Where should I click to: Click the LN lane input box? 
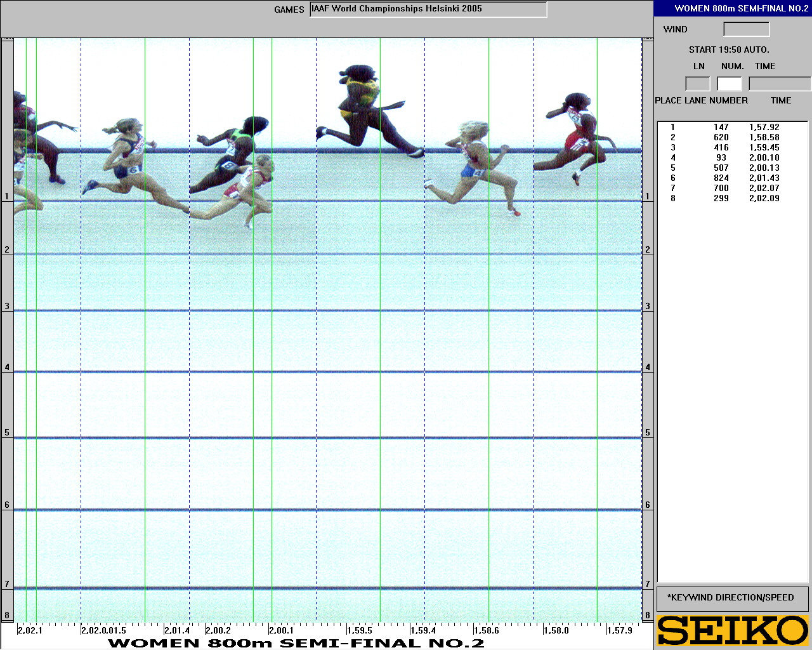click(698, 84)
